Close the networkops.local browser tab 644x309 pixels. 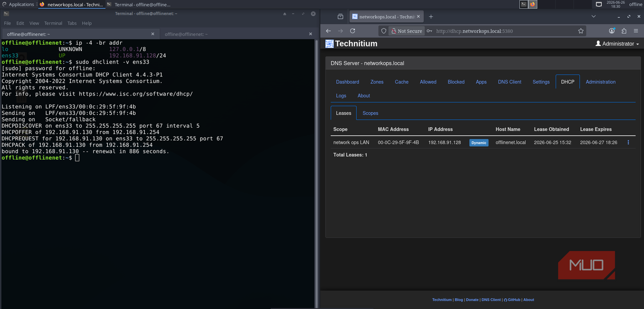point(418,16)
